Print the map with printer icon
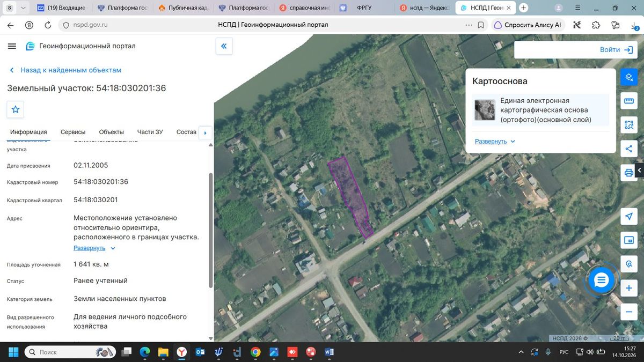Image resolution: width=644 pixels, height=362 pixels. click(x=629, y=173)
